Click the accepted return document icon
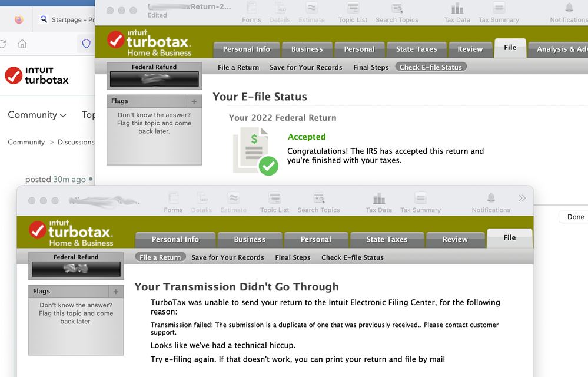Viewport: 588px width, 377px height. point(255,151)
